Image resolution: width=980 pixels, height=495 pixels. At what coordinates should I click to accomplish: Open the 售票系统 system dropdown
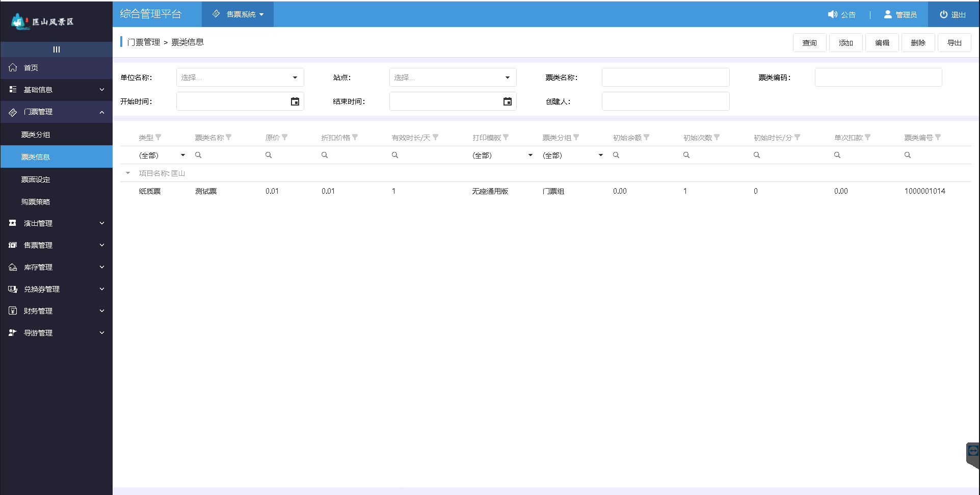click(x=237, y=14)
